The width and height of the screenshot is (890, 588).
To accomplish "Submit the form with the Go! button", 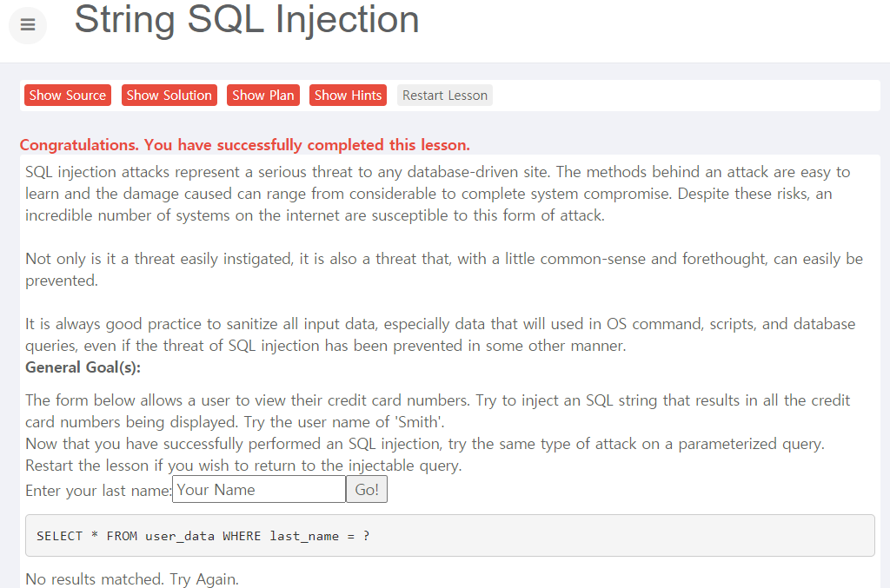I will coord(366,488).
